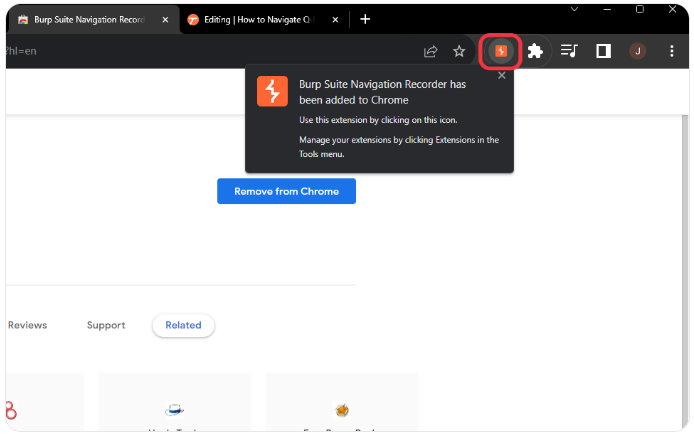694x435 pixels.
Task: Toggle the side panel icon
Action: [603, 51]
